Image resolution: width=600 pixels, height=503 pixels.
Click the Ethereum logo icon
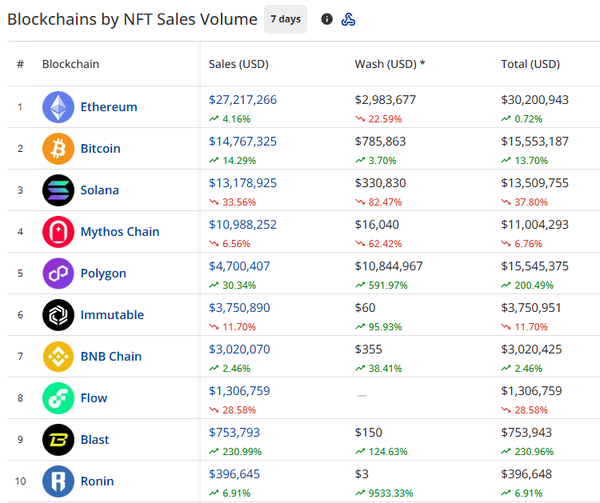click(x=58, y=107)
